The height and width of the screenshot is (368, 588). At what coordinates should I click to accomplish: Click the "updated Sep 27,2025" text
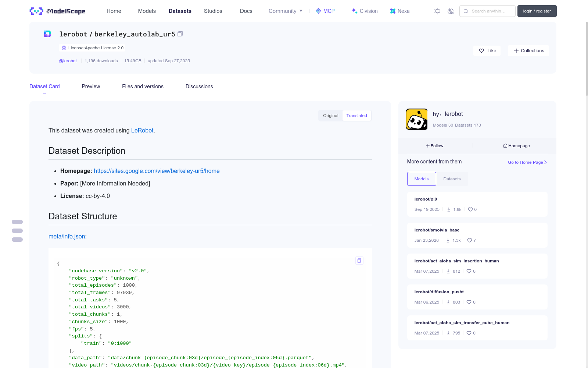click(169, 61)
